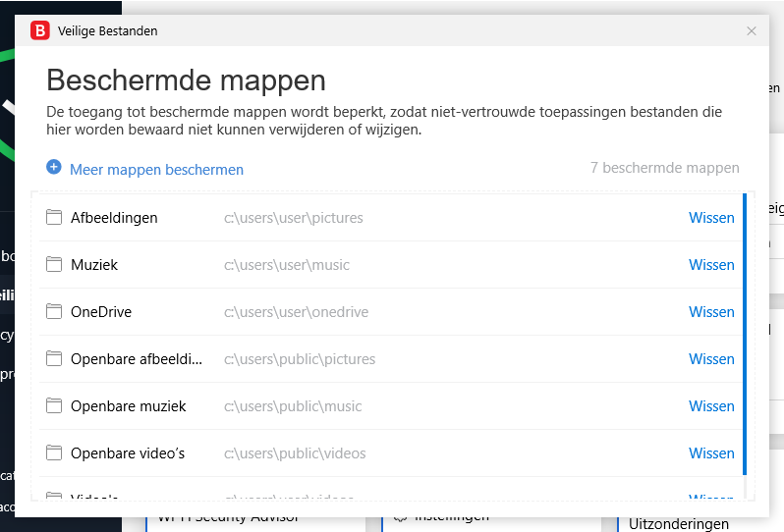
Task: Click Wissen for the Muziek folder
Action: [711, 265]
